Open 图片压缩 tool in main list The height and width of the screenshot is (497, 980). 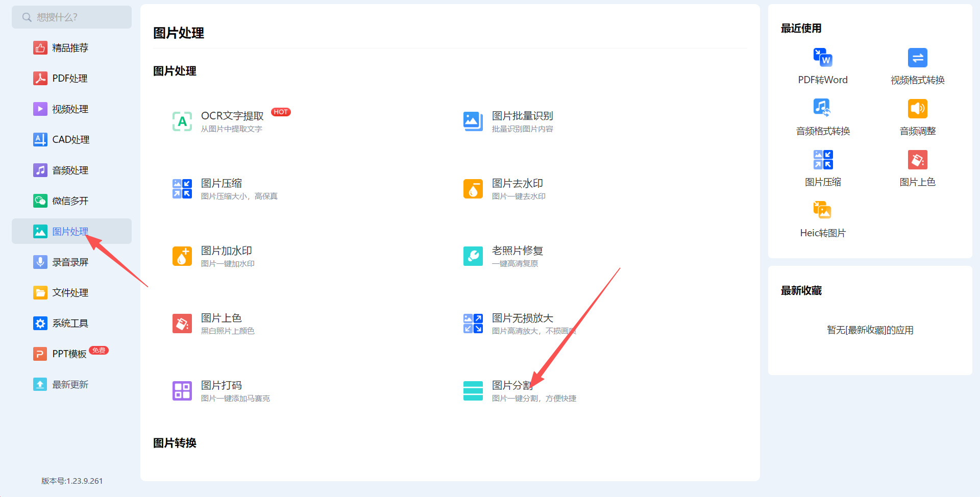pos(222,183)
